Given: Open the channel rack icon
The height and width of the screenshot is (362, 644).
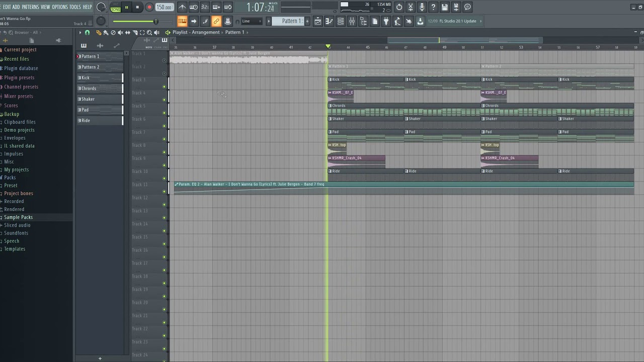Looking at the screenshot, I should pos(341,21).
